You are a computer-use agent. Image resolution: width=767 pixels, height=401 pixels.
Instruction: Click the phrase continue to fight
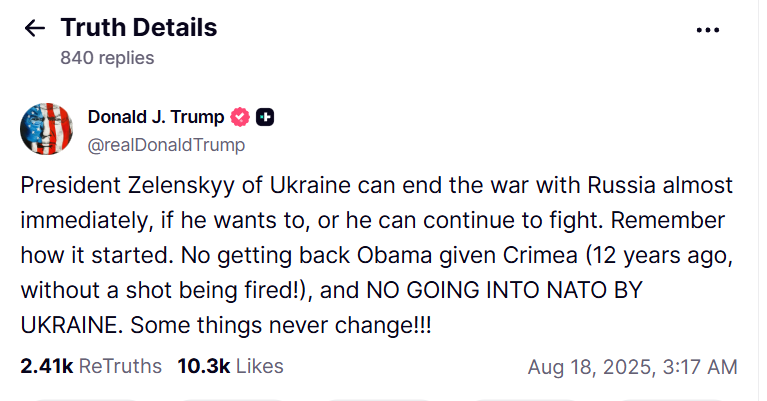coord(514,221)
